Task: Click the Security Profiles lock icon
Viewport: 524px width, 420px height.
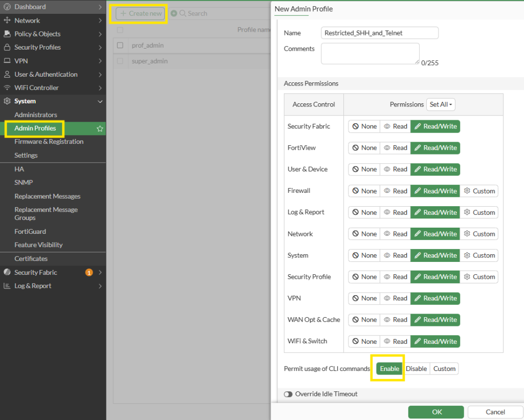Action: (x=7, y=47)
